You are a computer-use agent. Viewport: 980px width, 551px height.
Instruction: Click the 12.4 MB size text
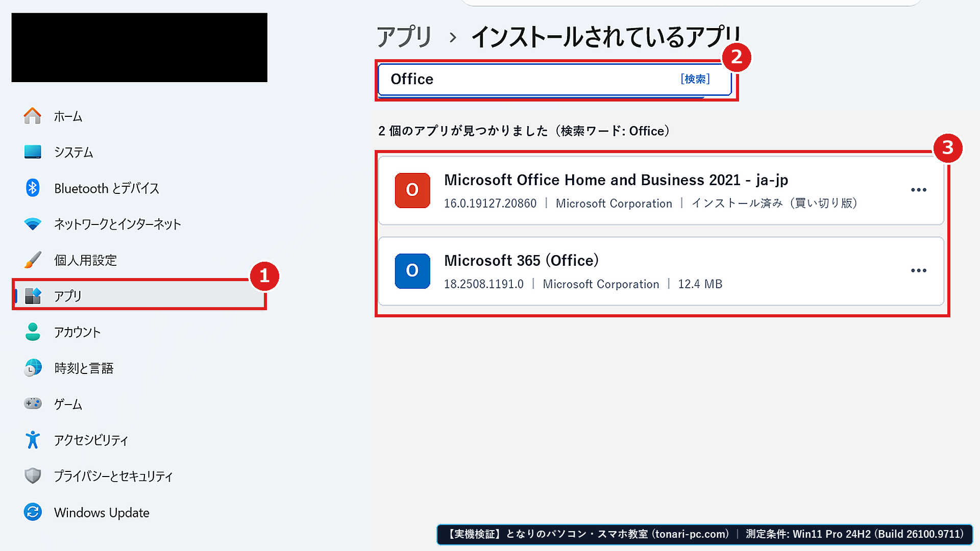pos(700,284)
